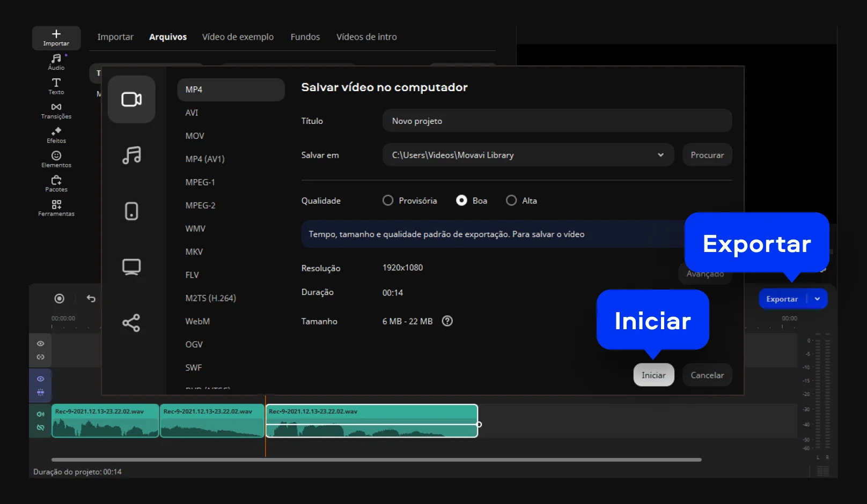This screenshot has height=504, width=867.
Task: Select the TV export category icon
Action: pos(131,267)
